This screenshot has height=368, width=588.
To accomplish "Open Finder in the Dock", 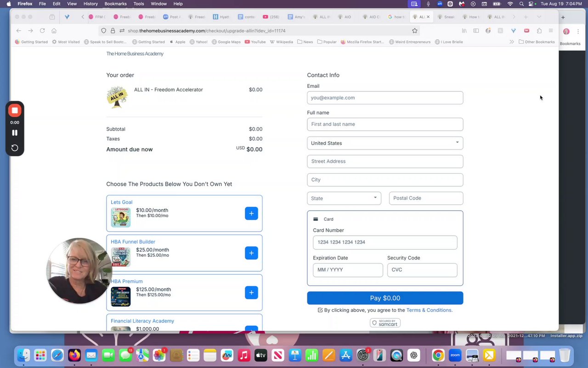I will coord(23,355).
